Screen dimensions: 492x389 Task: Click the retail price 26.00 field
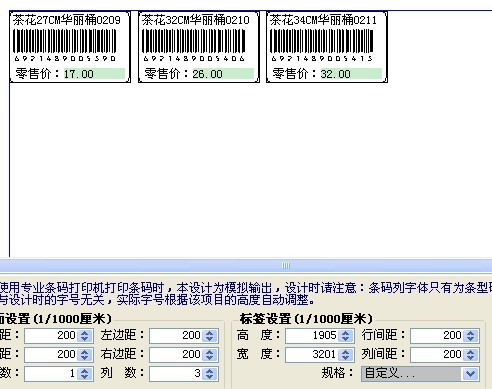tap(223, 74)
